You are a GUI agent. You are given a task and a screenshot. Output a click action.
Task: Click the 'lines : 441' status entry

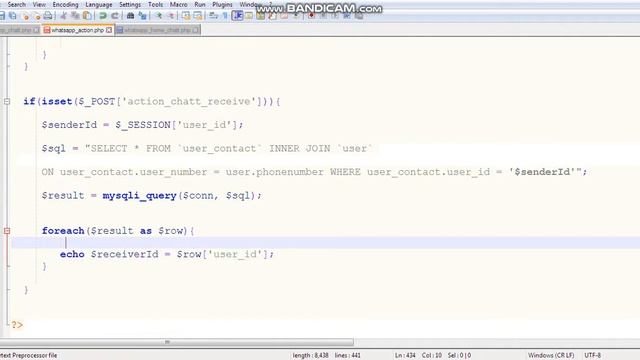click(347, 356)
